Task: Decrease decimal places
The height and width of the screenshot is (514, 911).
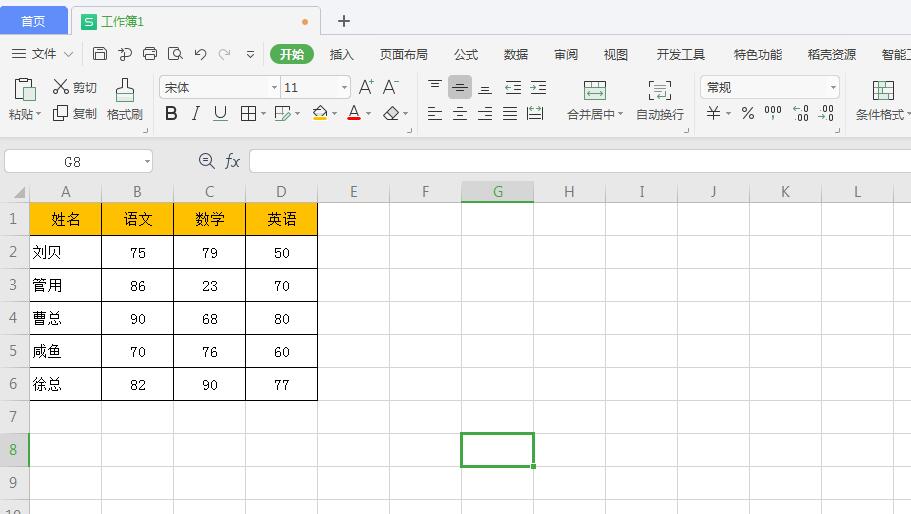Action: coord(826,113)
